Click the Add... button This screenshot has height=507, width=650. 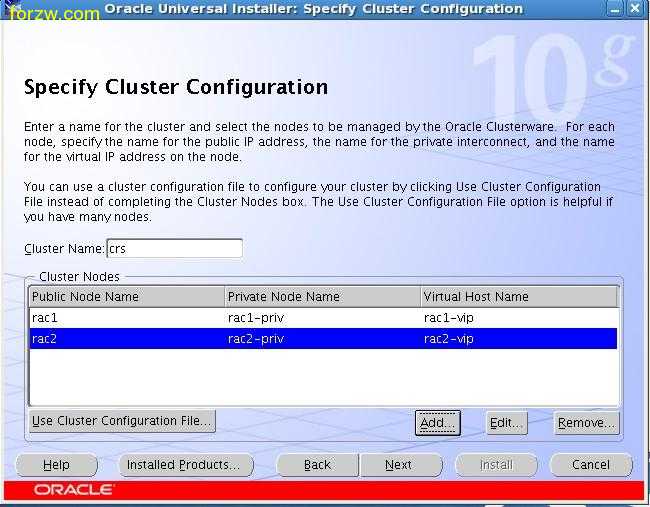(437, 423)
